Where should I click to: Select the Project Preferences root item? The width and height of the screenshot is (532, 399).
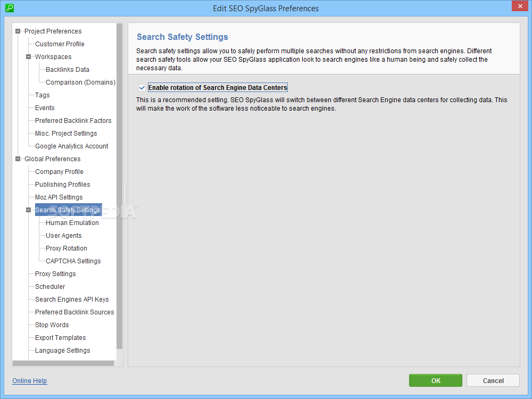tap(53, 31)
